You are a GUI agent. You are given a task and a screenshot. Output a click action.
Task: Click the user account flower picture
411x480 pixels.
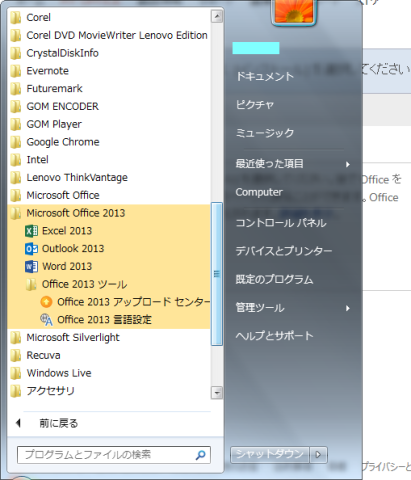294,12
